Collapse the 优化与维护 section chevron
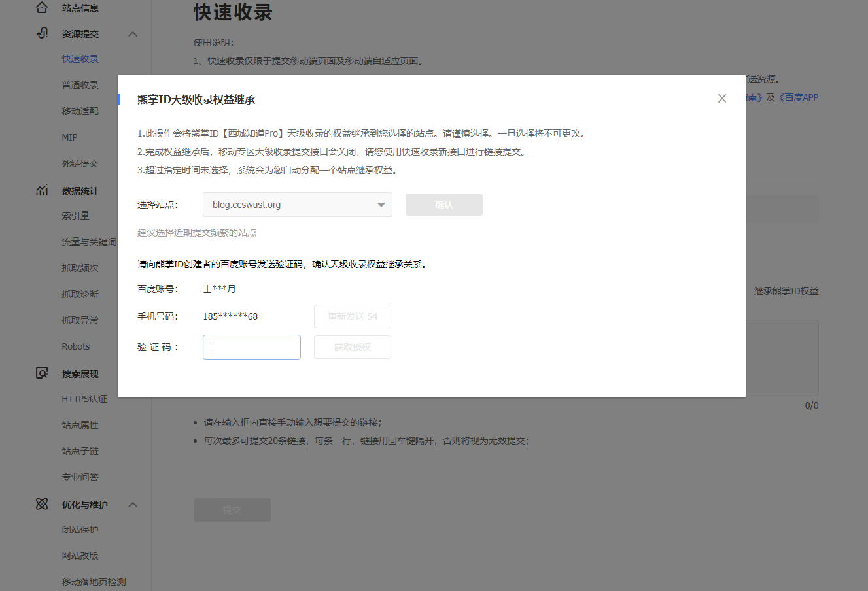Viewport: 868px width, 591px height. [x=133, y=505]
